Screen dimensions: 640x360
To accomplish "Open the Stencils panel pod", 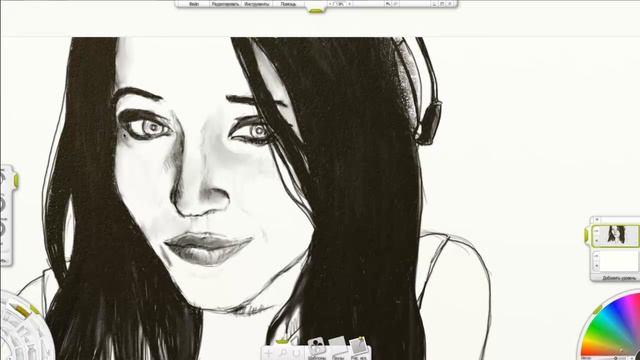I will 317,348.
